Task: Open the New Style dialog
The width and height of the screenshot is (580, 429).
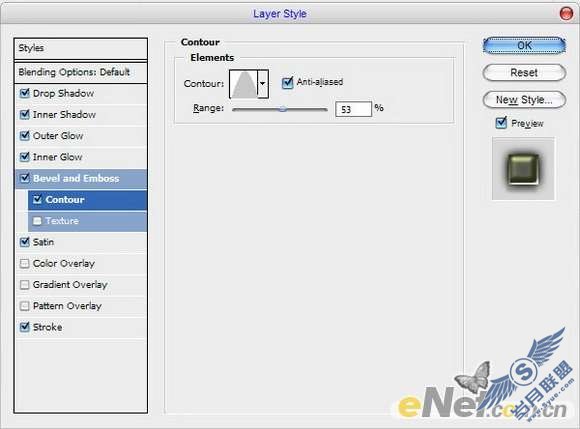Action: [524, 99]
